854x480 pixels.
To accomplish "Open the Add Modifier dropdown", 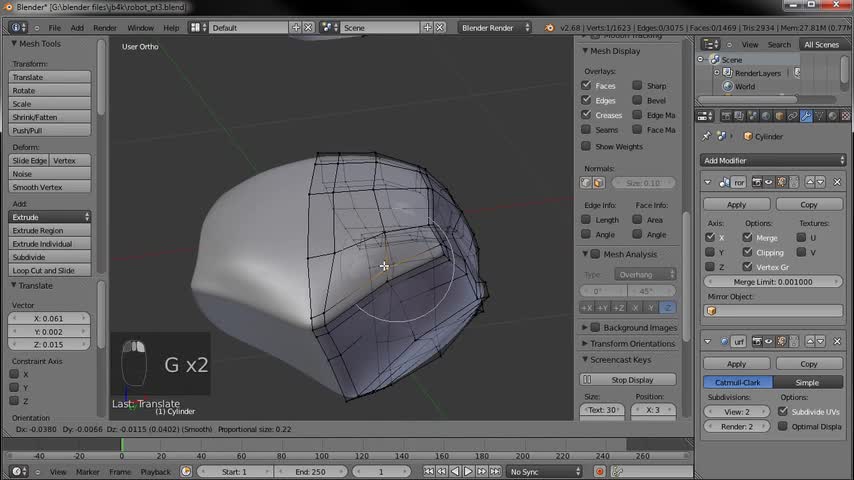I will pyautogui.click(x=773, y=160).
